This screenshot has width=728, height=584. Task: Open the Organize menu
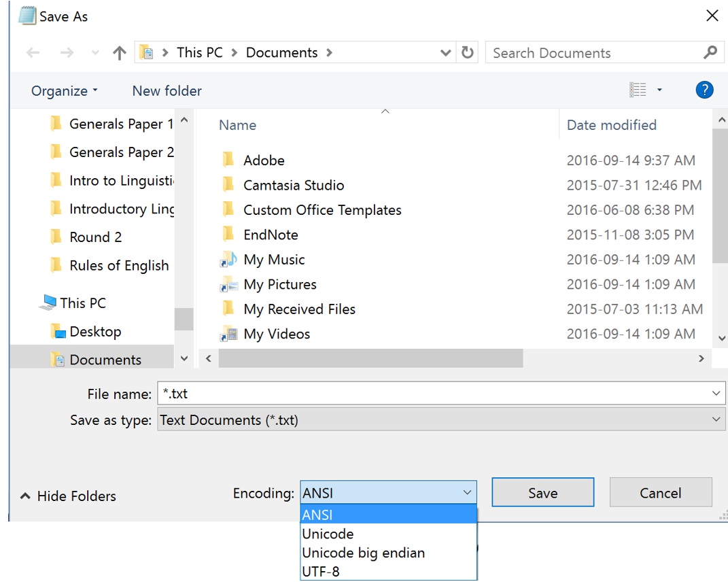tap(59, 90)
